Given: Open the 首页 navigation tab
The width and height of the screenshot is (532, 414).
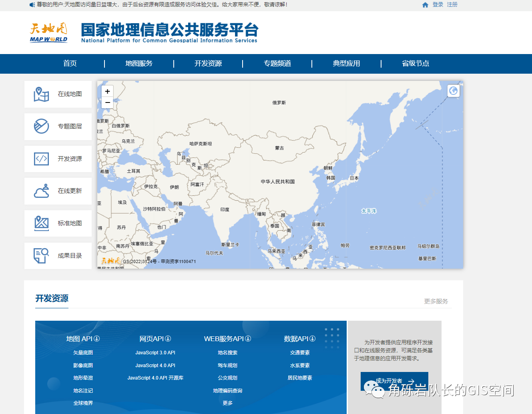Looking at the screenshot, I should click(70, 63).
